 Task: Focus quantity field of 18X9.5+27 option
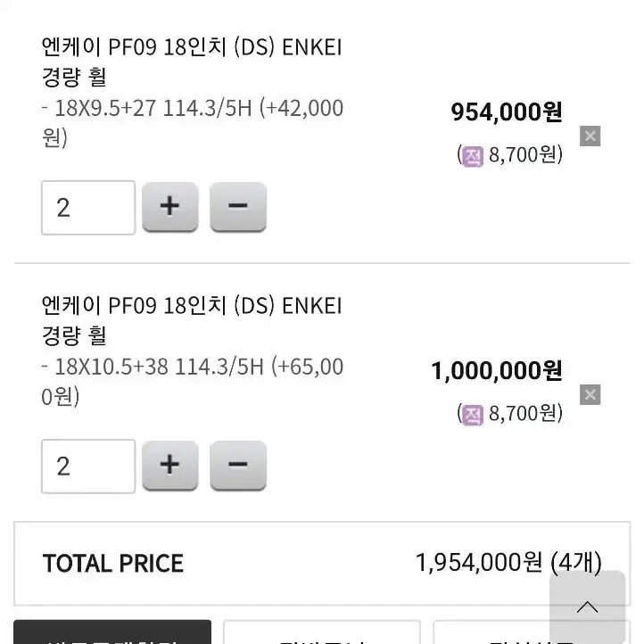tap(88, 208)
